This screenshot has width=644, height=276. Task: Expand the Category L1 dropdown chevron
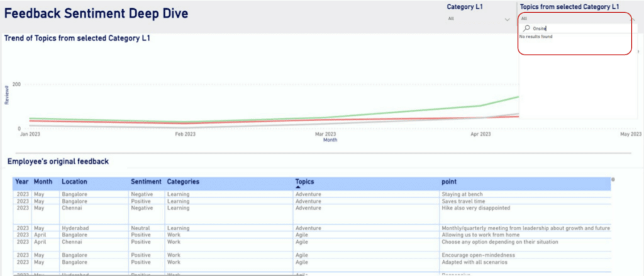click(508, 19)
